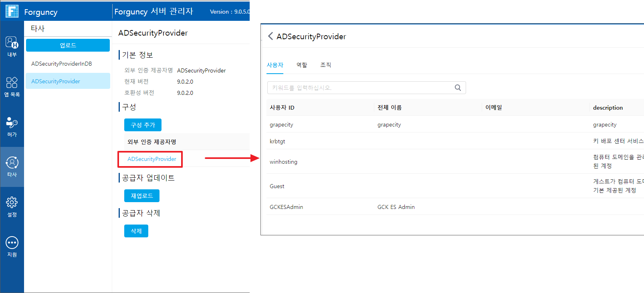Open the ADSecurityProvider configuration link
The width and height of the screenshot is (644, 293).
coord(152,159)
